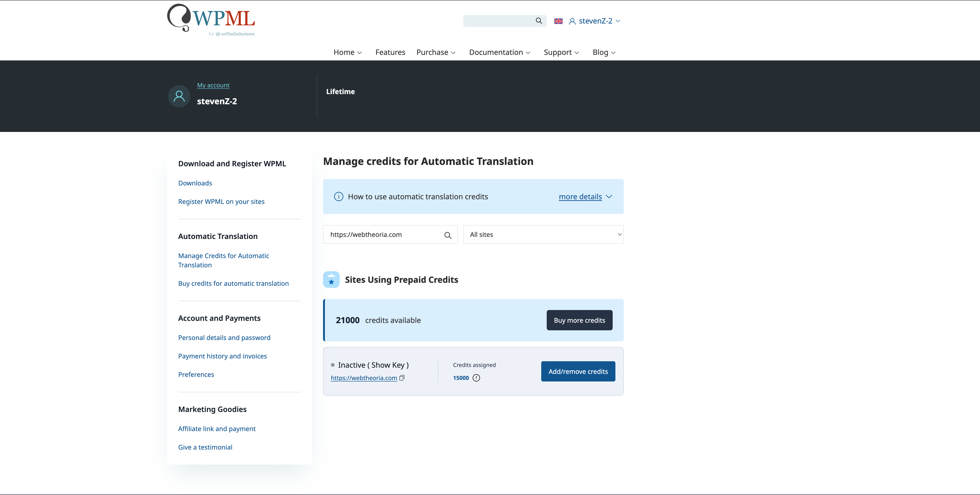Click the site URL search field
This screenshot has width=980, height=495.
click(382, 235)
